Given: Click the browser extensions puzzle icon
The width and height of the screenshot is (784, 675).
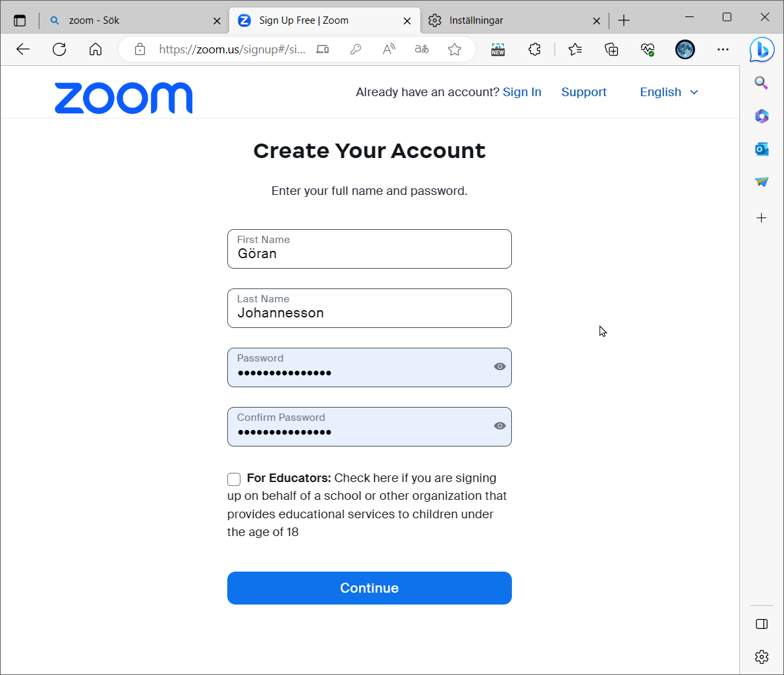Looking at the screenshot, I should click(534, 49).
